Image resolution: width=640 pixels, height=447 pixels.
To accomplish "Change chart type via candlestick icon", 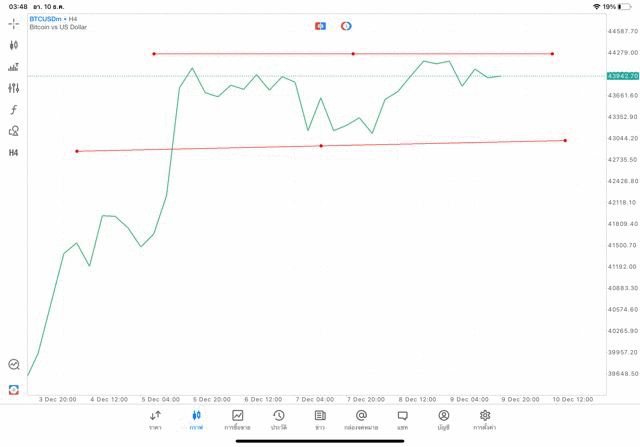I will point(14,45).
